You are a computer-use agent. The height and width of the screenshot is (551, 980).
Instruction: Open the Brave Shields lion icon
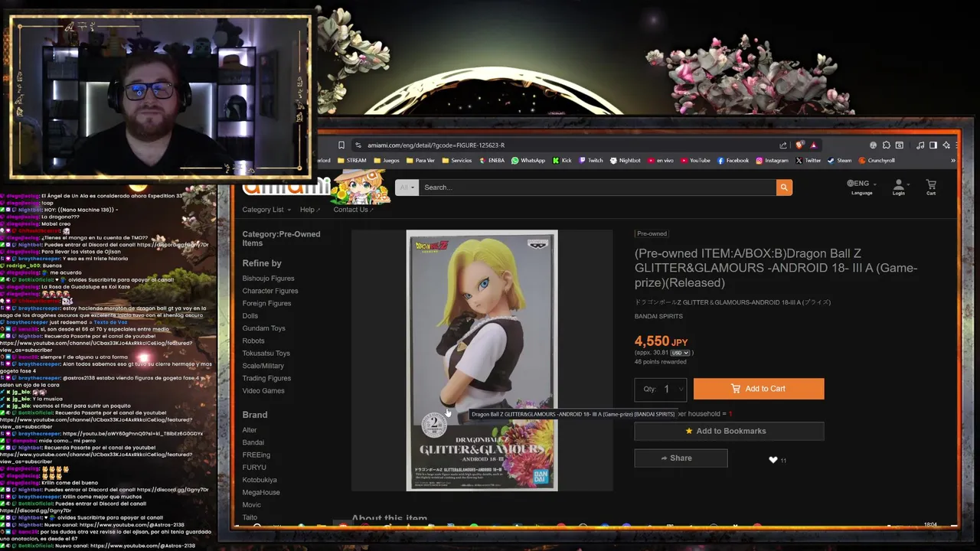(x=800, y=145)
